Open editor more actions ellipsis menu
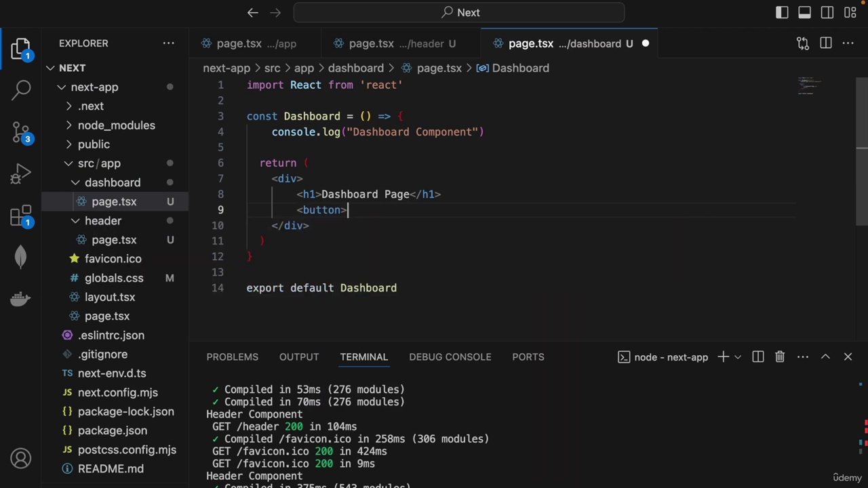Viewport: 868px width, 488px height. 848,43
